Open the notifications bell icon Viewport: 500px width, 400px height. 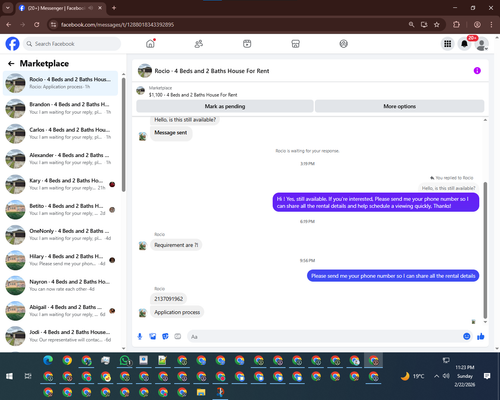464,44
